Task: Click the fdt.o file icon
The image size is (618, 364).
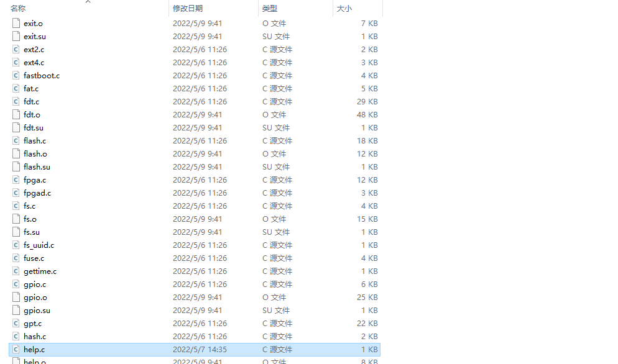Action: [16, 114]
